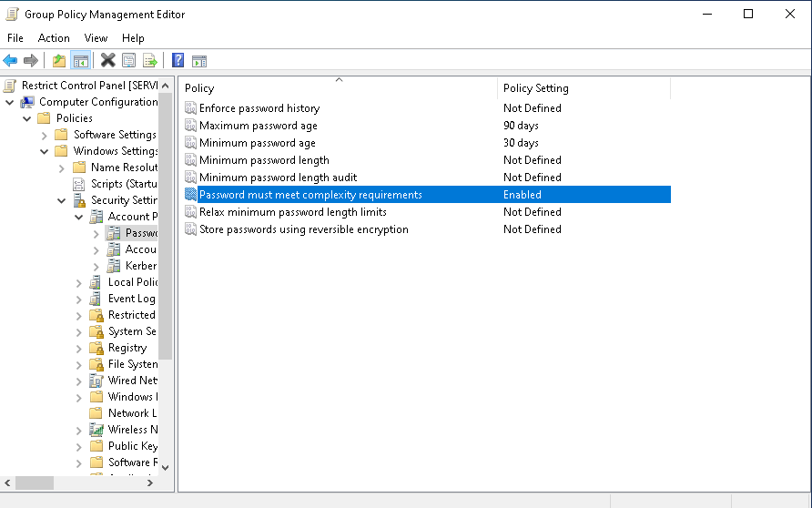Click the blue Help question mark icon
This screenshot has height=508, width=812.
tap(178, 61)
